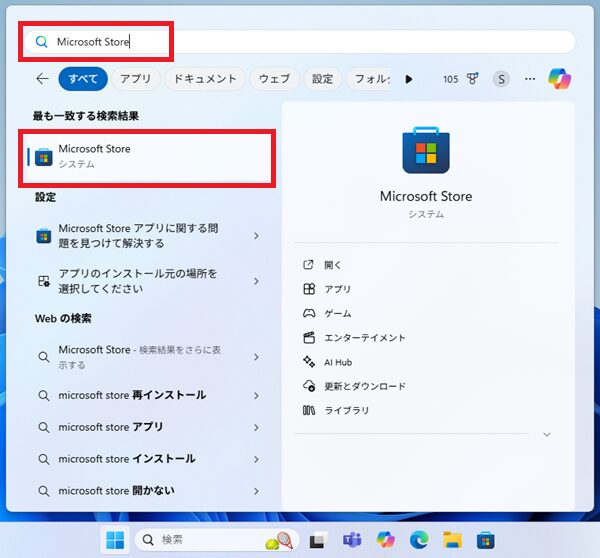
Task: Expand the アプリのインストール元の場所 result chevron
Action: point(256,281)
